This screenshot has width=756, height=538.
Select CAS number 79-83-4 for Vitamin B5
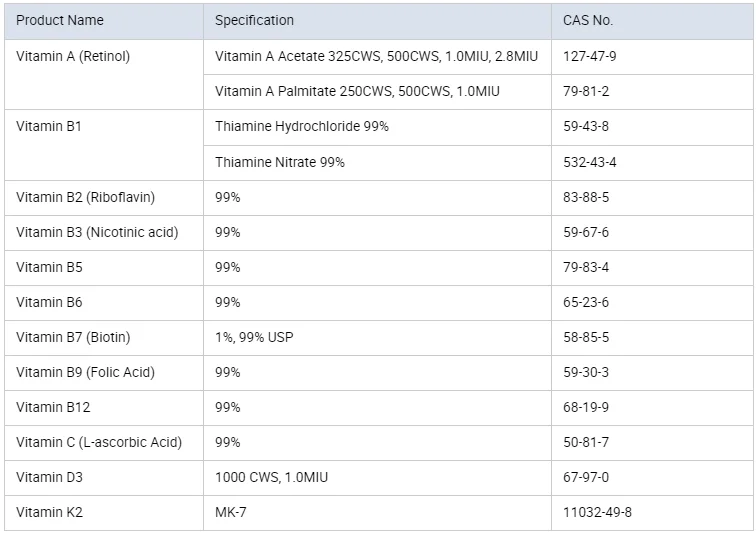[x=586, y=267]
